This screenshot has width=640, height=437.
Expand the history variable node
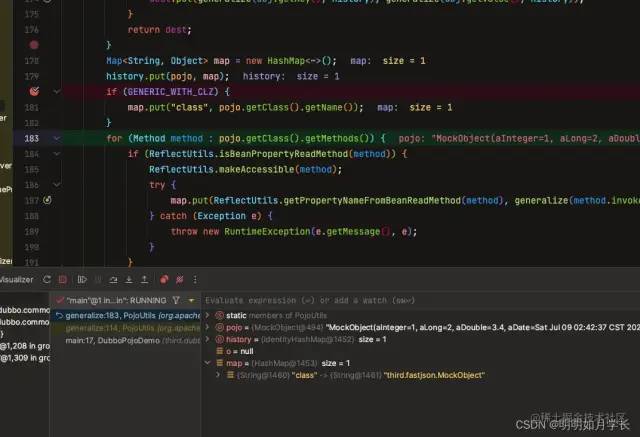[208, 339]
